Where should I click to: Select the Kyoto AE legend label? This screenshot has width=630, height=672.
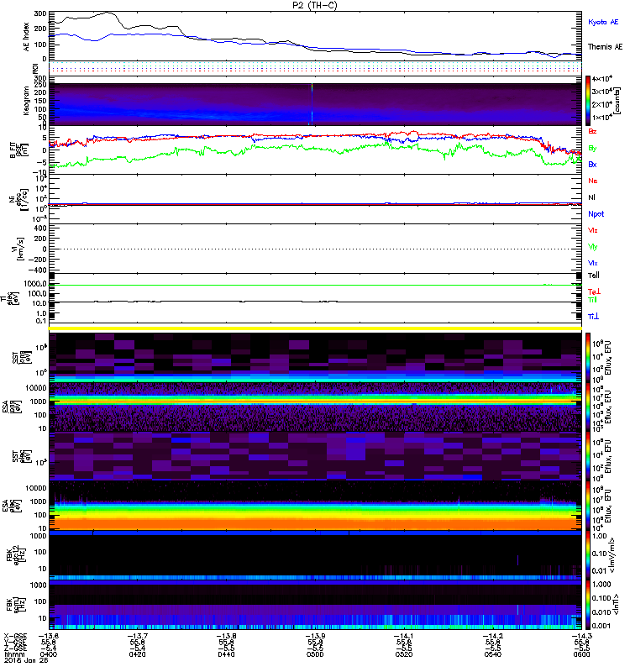[603, 22]
